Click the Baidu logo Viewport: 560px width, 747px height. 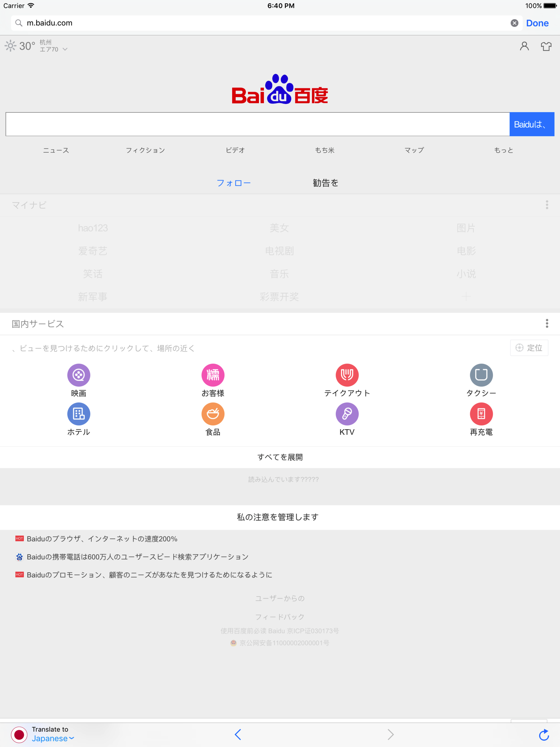[x=280, y=89]
